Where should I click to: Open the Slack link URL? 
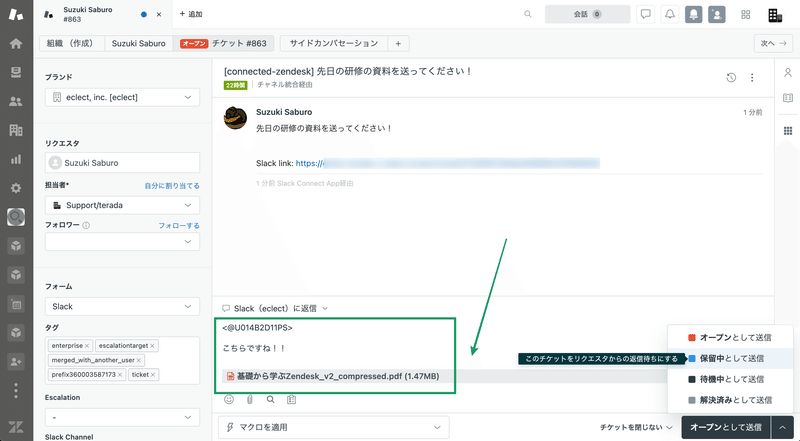[447, 163]
